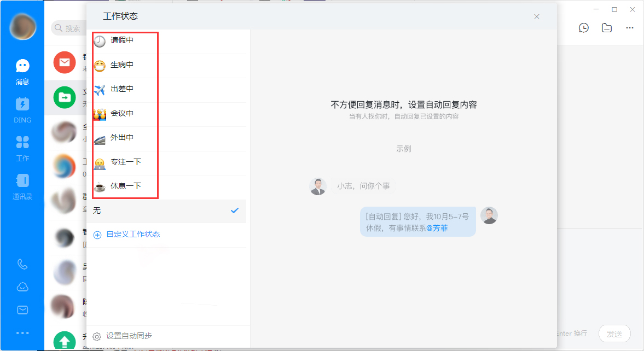Click the 搜索 search field

70,27
